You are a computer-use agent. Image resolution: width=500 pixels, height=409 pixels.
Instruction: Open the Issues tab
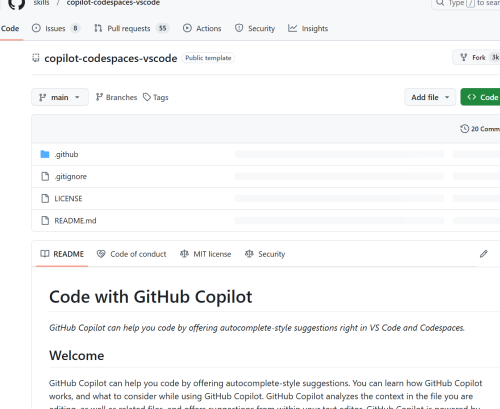point(56,29)
